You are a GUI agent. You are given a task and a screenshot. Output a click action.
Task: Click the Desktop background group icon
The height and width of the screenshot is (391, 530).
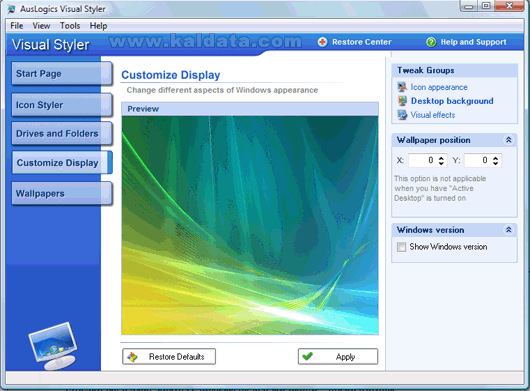point(402,101)
